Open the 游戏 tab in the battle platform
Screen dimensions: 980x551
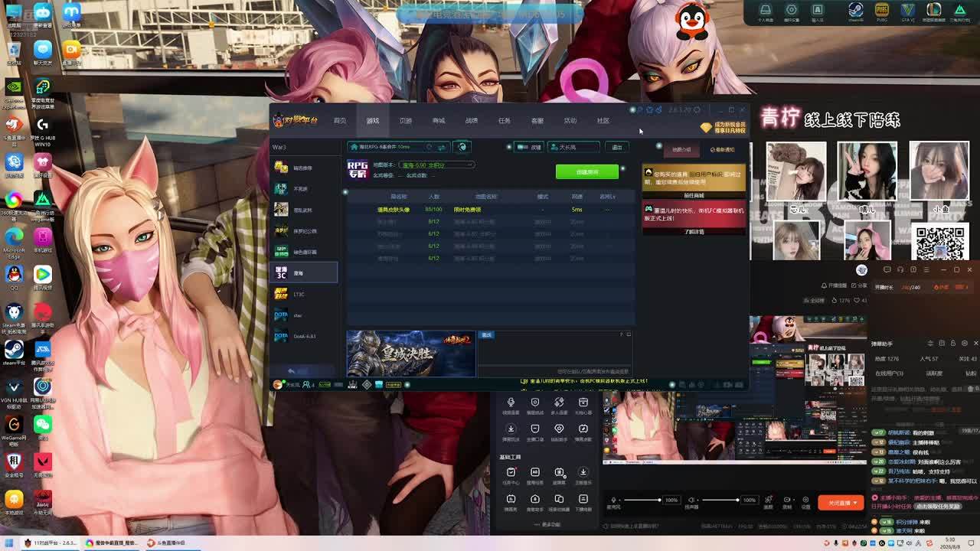point(373,121)
